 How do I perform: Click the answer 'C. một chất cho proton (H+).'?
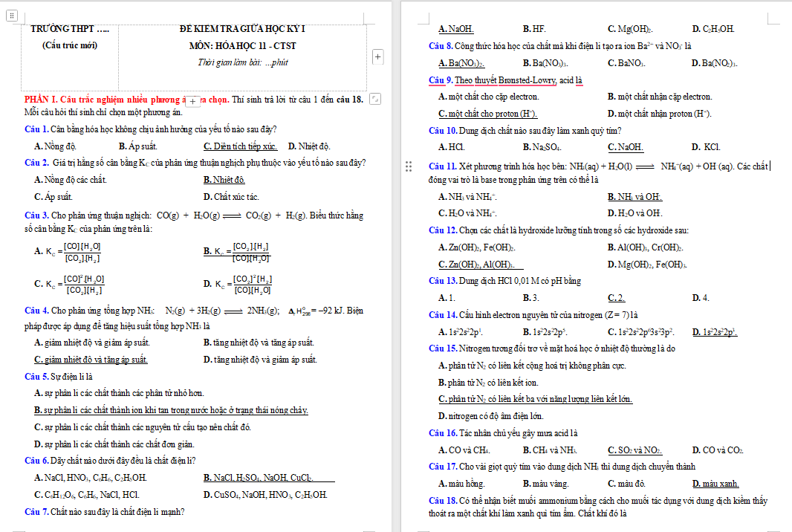pyautogui.click(x=488, y=114)
